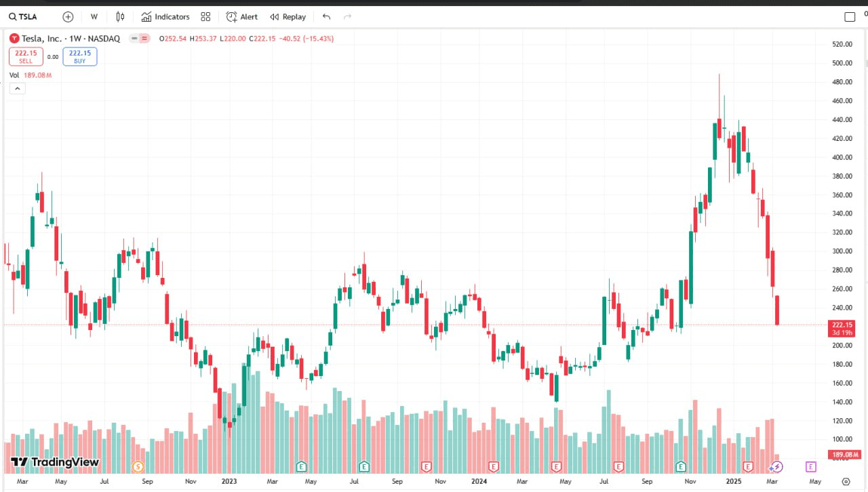Click the 2023 label on the time axis

click(229, 482)
